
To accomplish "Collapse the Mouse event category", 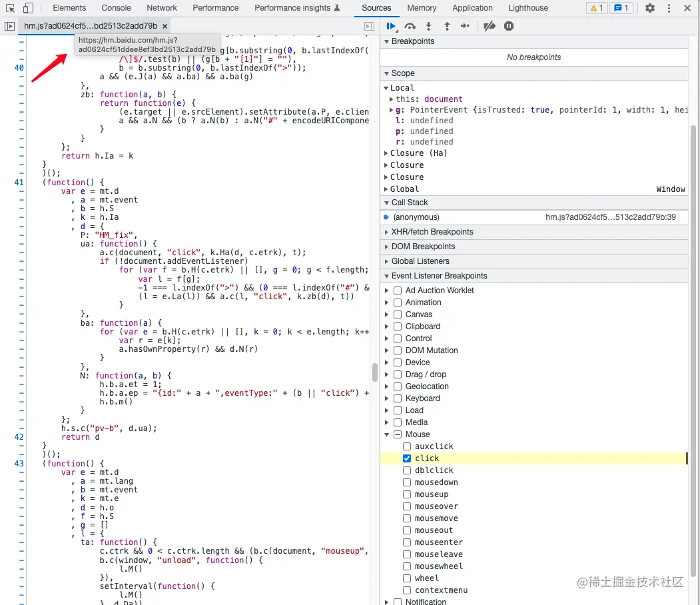I will coord(387,434).
